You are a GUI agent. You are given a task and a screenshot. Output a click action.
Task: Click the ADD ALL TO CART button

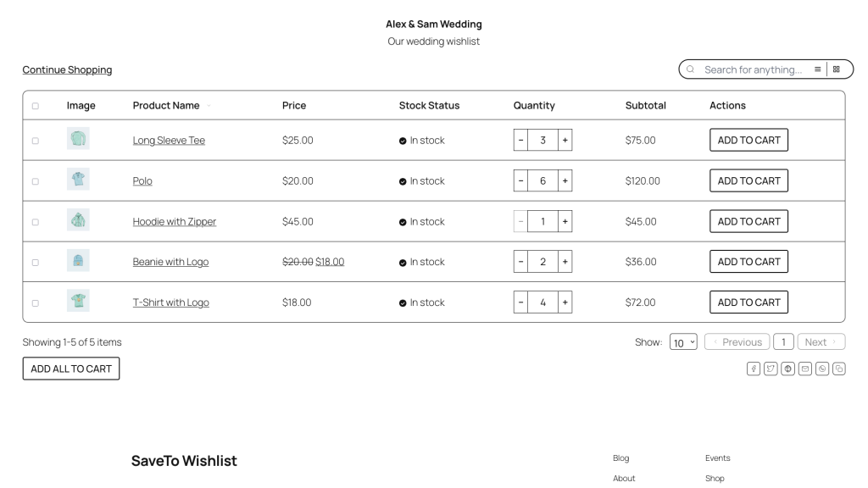pyautogui.click(x=71, y=369)
